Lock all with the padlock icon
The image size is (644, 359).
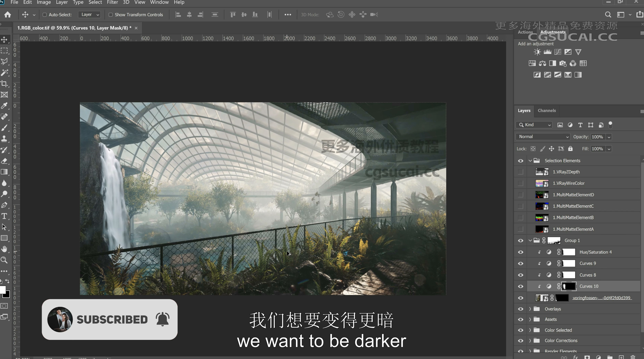(570, 149)
